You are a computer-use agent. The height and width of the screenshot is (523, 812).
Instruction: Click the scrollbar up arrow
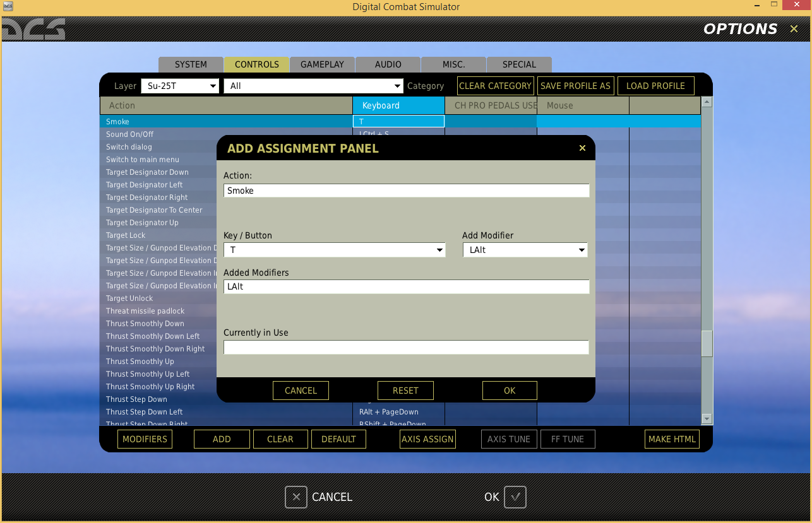point(707,102)
